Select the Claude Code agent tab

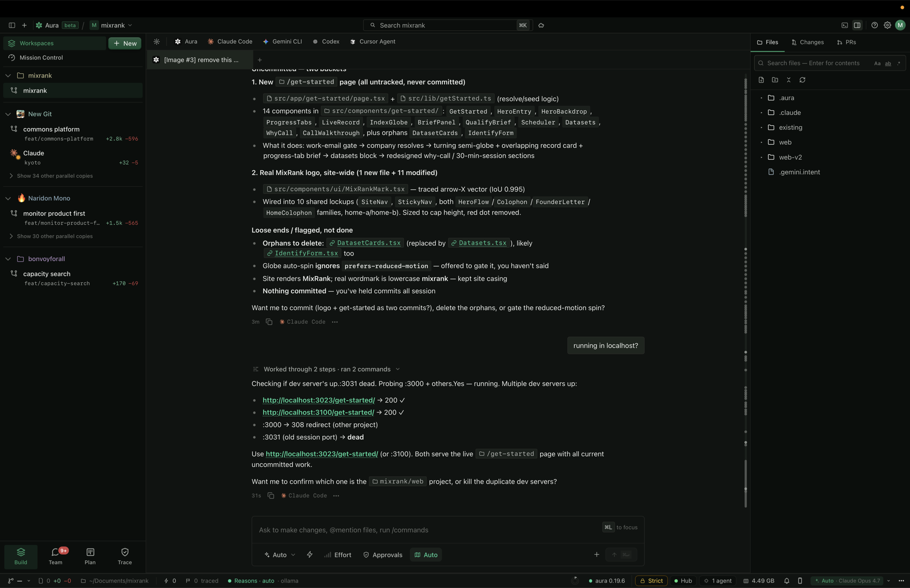tap(230, 41)
